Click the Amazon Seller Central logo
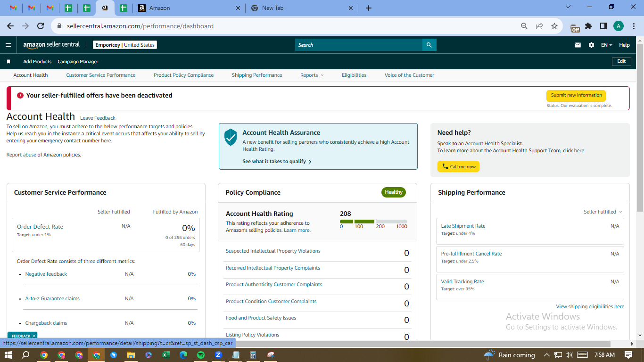This screenshot has width=644, height=362. pyautogui.click(x=51, y=45)
